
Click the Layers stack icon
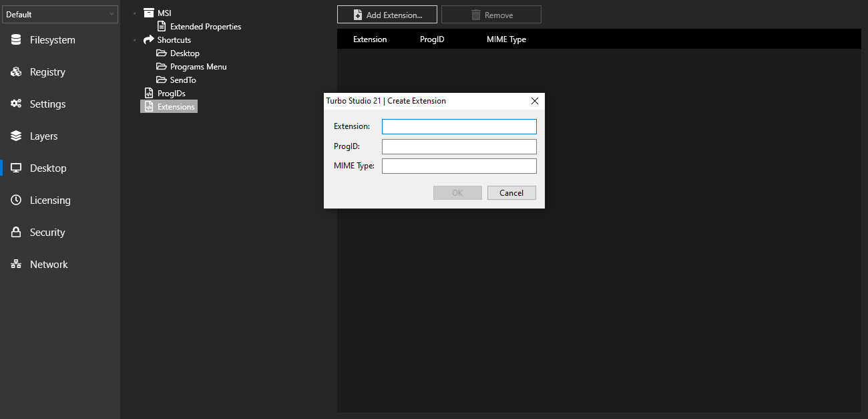(x=16, y=136)
